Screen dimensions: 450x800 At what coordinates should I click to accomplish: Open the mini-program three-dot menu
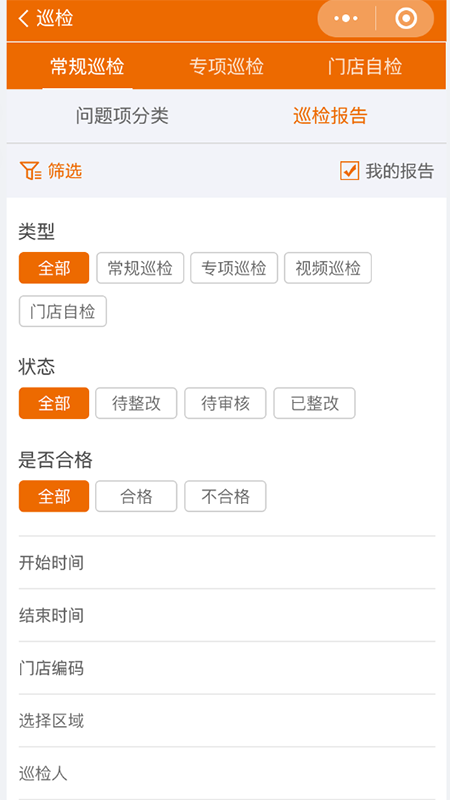point(346,19)
